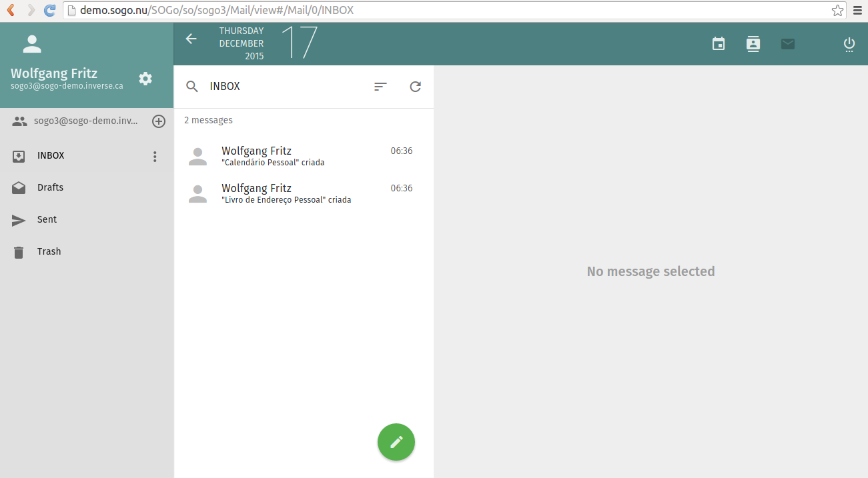Click the back arrow in header
This screenshot has width=868, height=478.
(x=191, y=39)
